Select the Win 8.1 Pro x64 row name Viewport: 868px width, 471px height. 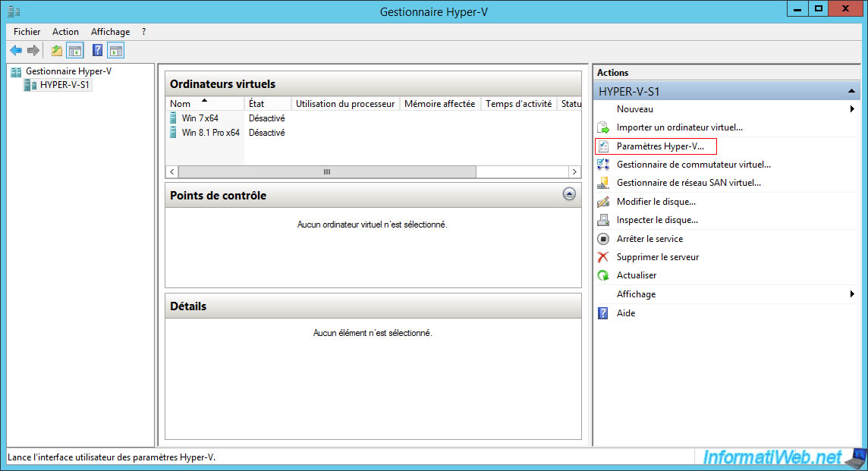pyautogui.click(x=211, y=133)
